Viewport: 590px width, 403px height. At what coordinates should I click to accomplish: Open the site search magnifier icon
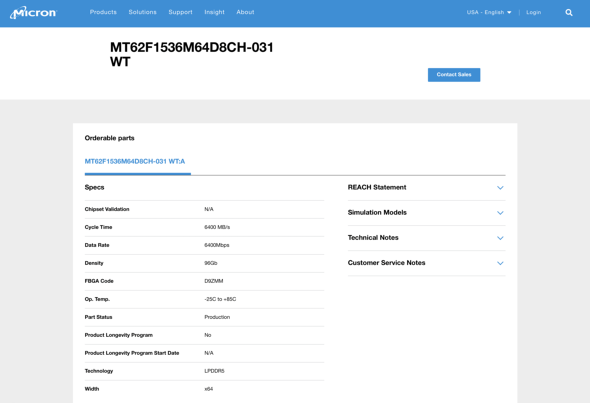click(x=569, y=12)
